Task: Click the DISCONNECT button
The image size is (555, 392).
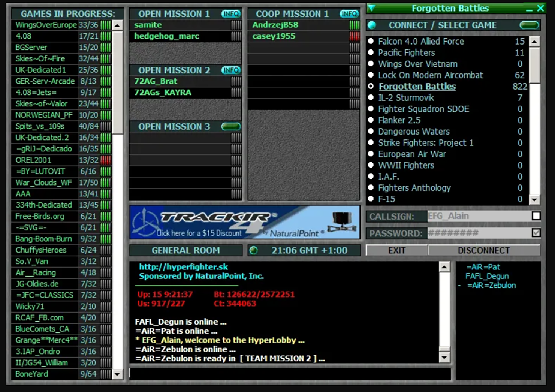Action: coord(484,250)
